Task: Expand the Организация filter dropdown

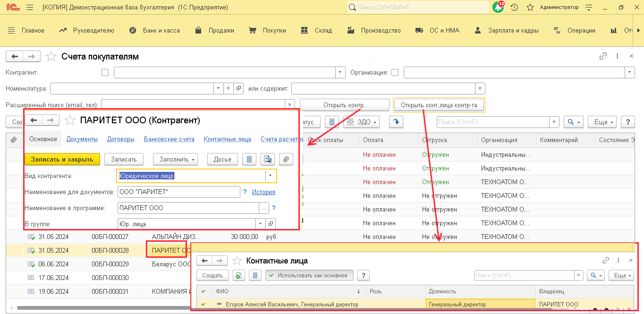Action: pyautogui.click(x=630, y=73)
